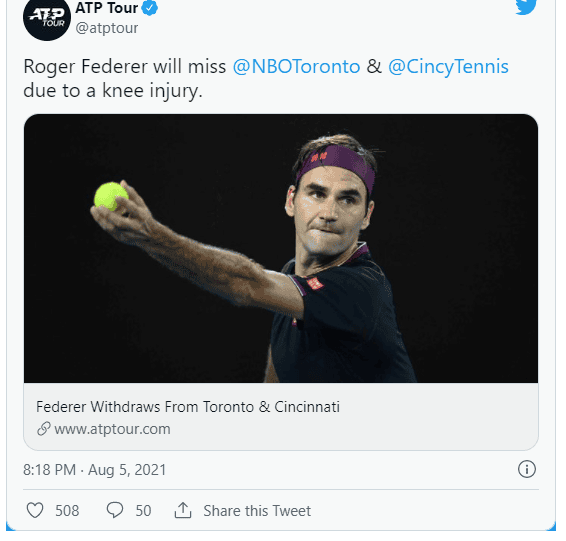Click the share upload arrow icon
Image resolution: width=566 pixels, height=541 pixels.
pyautogui.click(x=183, y=510)
